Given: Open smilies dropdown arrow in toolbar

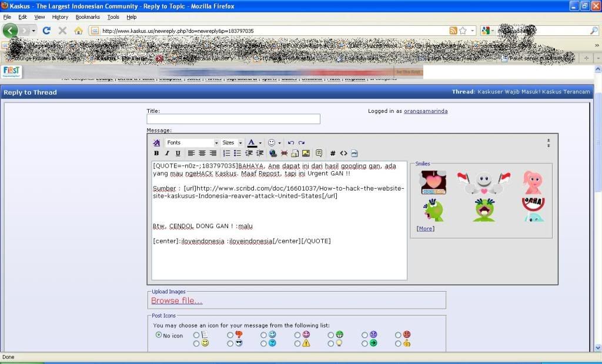Looking at the screenshot, I should (x=279, y=143).
